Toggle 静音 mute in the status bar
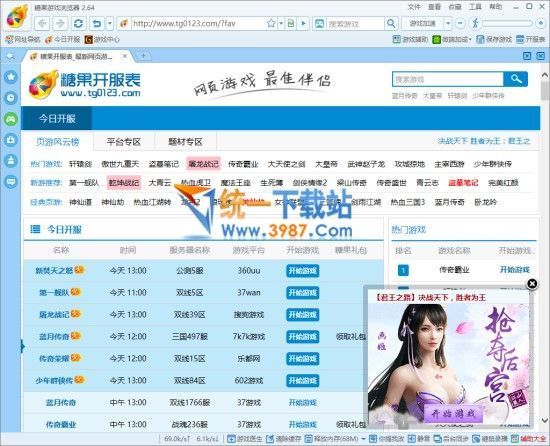The image size is (550, 446). coord(419,439)
